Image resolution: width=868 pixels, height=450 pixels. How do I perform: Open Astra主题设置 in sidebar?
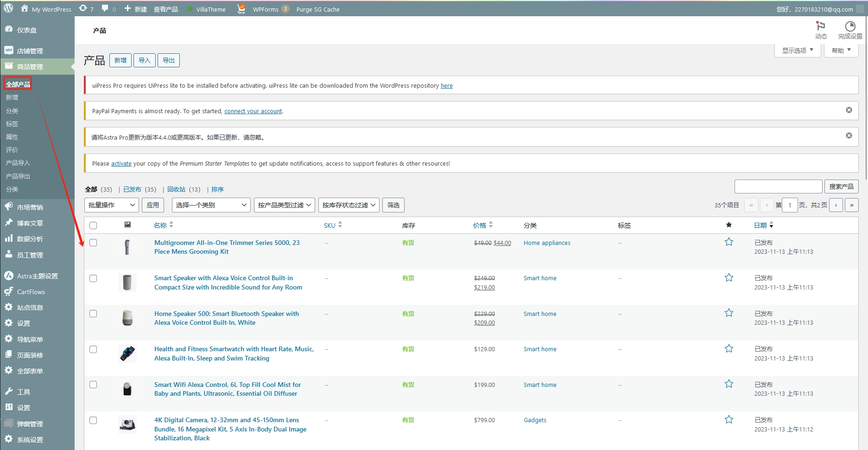[x=37, y=276]
